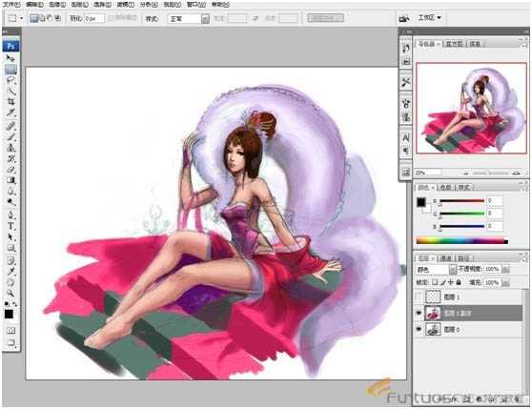
Task: Open the 滤镜 filter menu
Action: coord(126,5)
